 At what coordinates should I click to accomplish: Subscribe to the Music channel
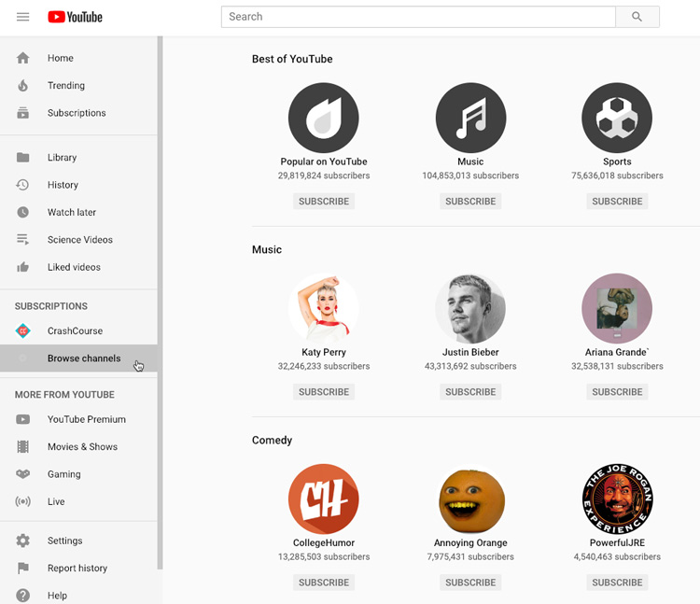coord(470,202)
